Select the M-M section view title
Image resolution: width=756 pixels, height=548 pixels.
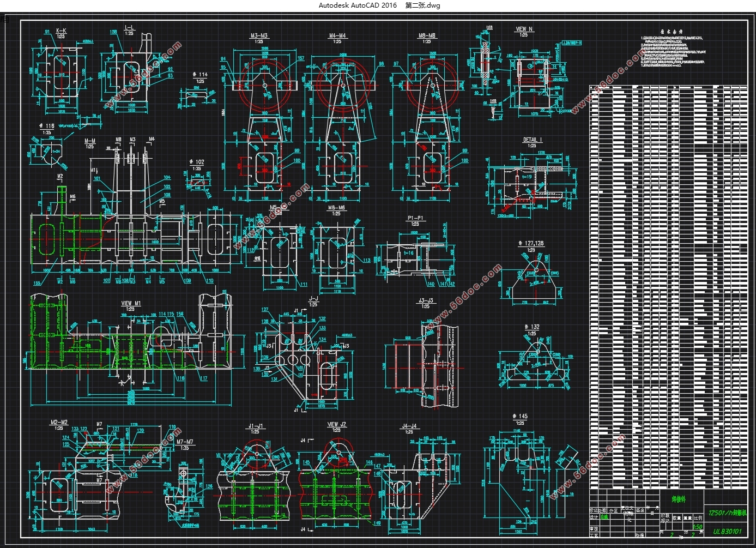90,141
